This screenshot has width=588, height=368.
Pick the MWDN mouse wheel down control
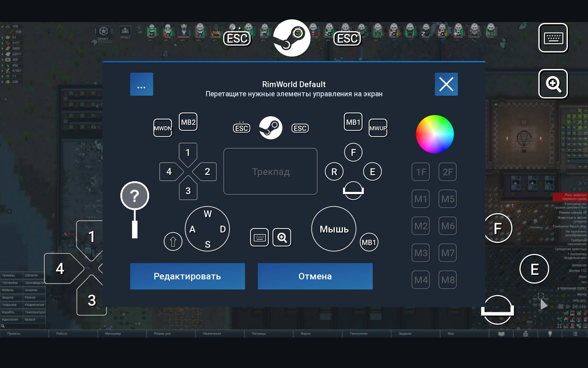pyautogui.click(x=163, y=128)
